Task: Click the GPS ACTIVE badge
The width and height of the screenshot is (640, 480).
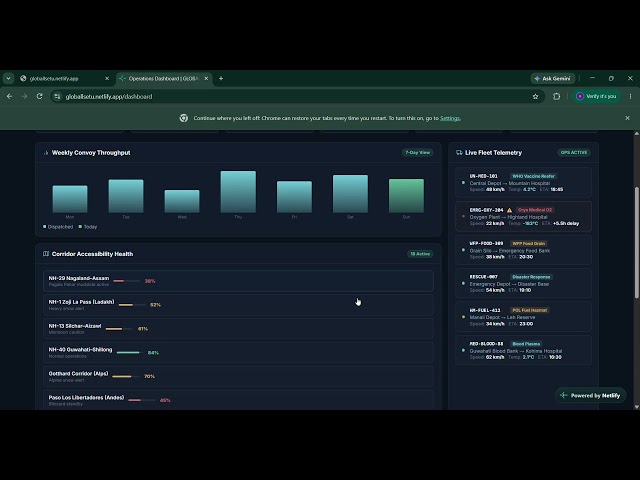Action: pyautogui.click(x=573, y=152)
